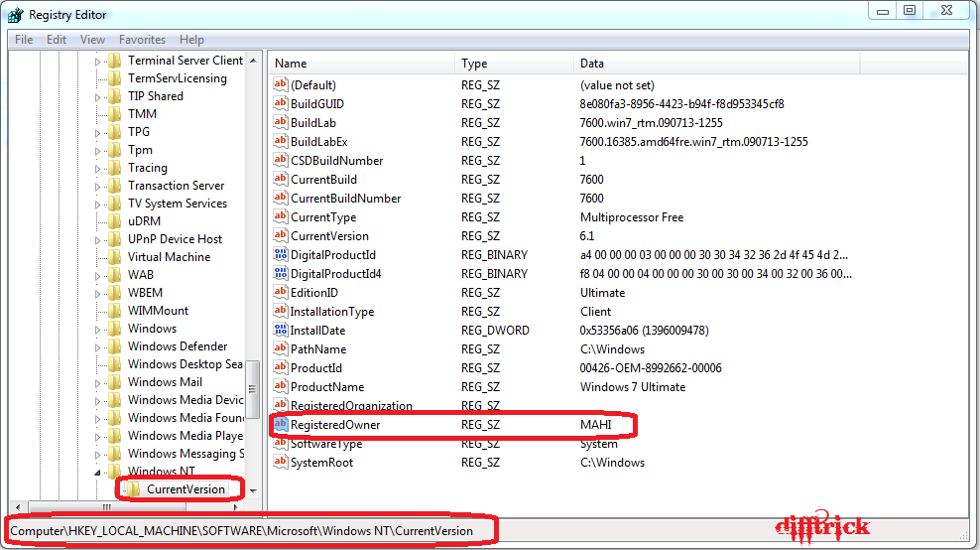Viewport: 980px width, 550px height.
Task: Click the Virtual Machine folder icon
Action: click(x=114, y=256)
